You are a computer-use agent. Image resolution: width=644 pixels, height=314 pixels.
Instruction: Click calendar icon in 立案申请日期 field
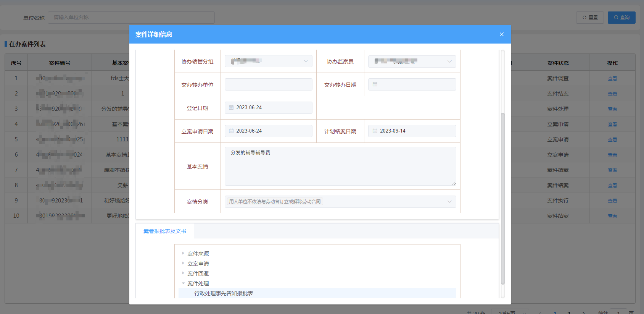(x=231, y=131)
